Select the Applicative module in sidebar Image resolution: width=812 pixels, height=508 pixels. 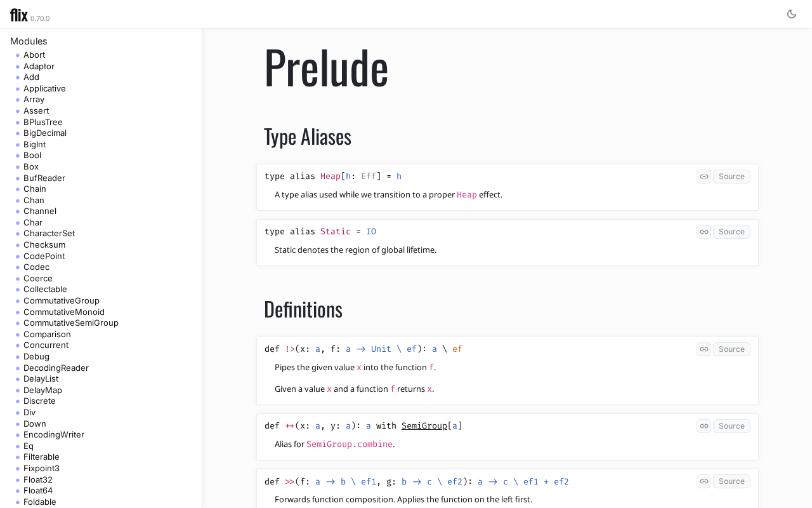(44, 88)
